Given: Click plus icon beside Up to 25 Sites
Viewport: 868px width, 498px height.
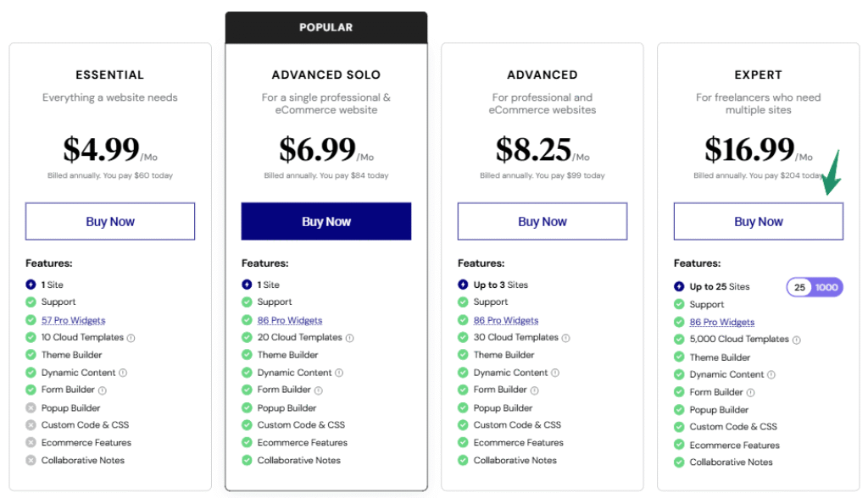Looking at the screenshot, I should pyautogui.click(x=679, y=287).
